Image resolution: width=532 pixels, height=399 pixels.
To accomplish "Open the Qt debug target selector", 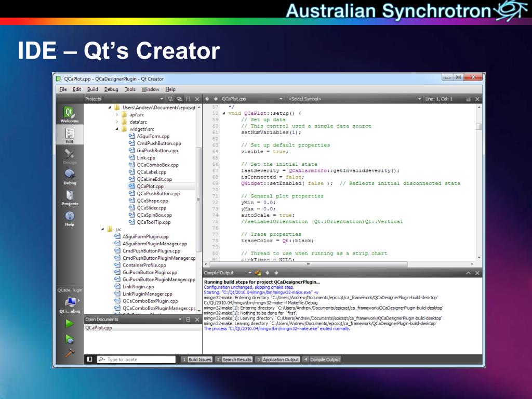I will (70, 304).
